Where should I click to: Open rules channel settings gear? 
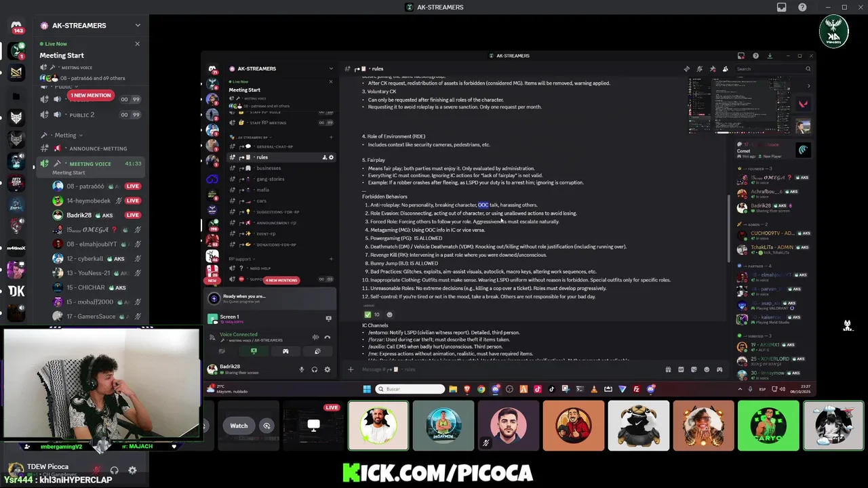331,157
